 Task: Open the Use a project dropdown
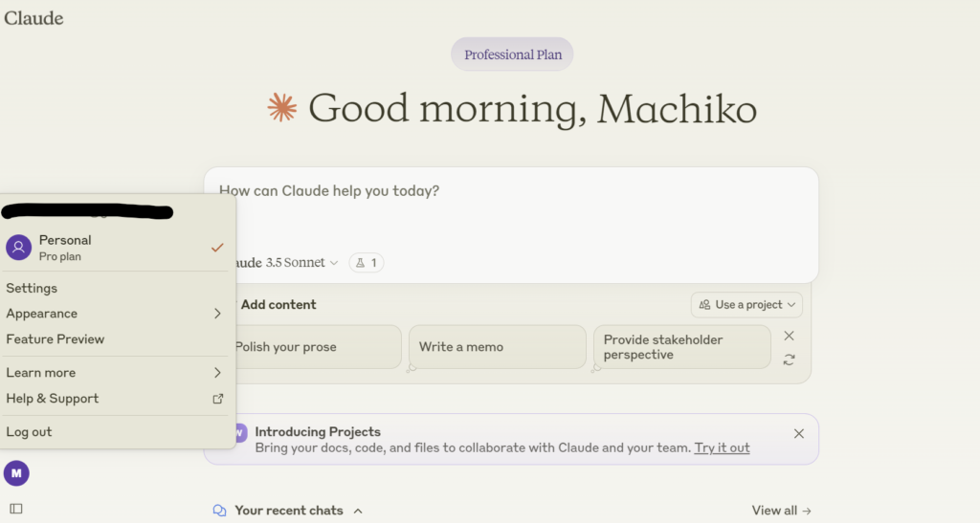click(x=746, y=305)
